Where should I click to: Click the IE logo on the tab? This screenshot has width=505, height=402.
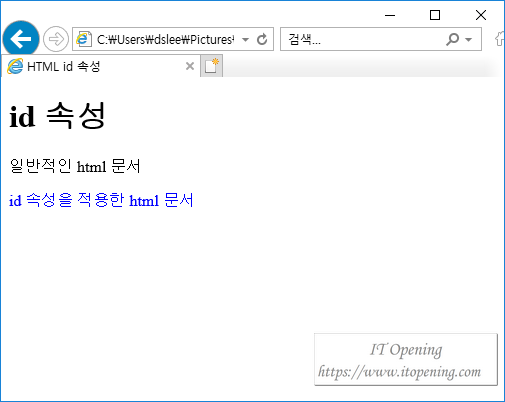15,66
